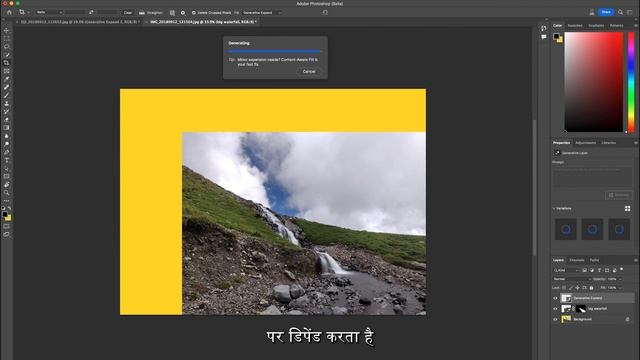Select the Clone Stamp tool
The height and width of the screenshot is (360, 640).
click(x=6, y=104)
